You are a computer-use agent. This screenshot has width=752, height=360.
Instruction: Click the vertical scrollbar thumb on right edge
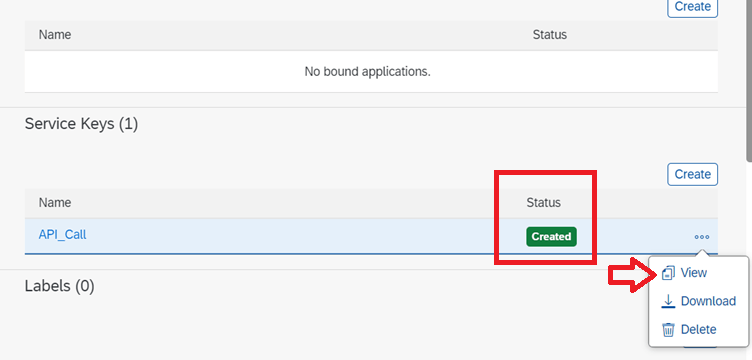pos(749,81)
